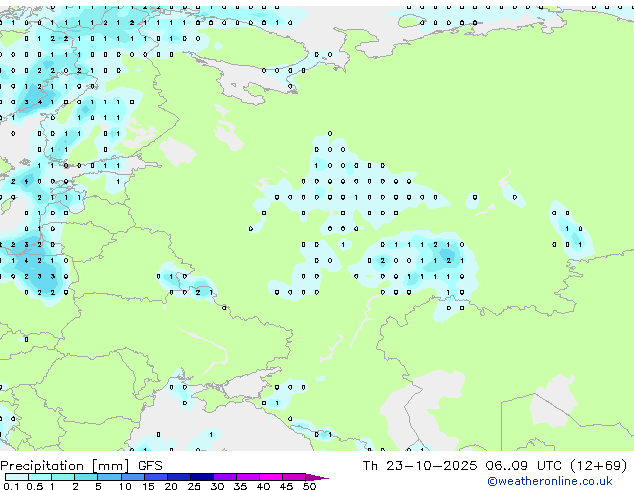Click the 10–15 mm legend swatch
This screenshot has height=490, width=634.
point(133,477)
